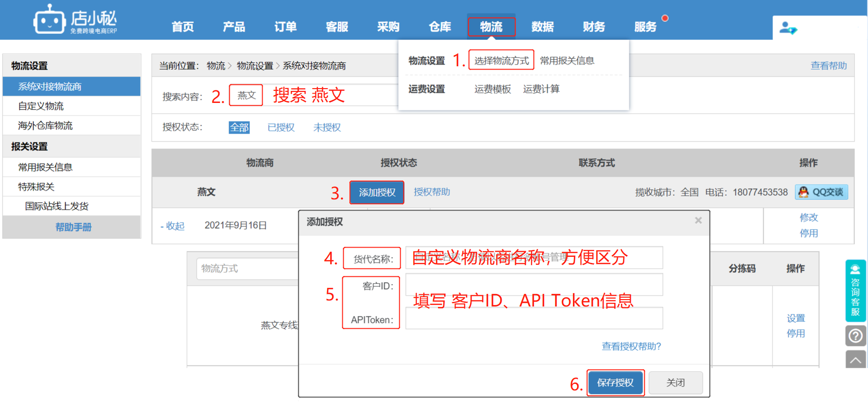Open the 产品 menu
The image size is (868, 402).
pos(234,27)
